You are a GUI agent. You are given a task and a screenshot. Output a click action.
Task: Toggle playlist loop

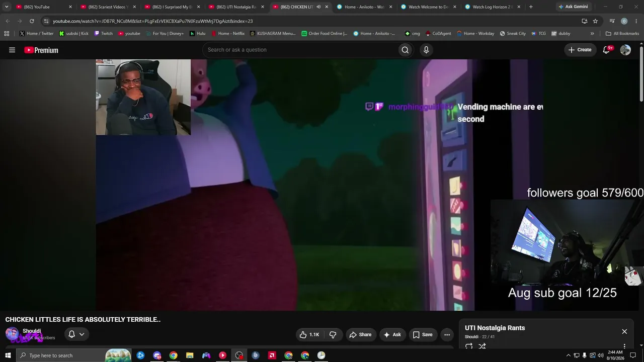(x=469, y=346)
